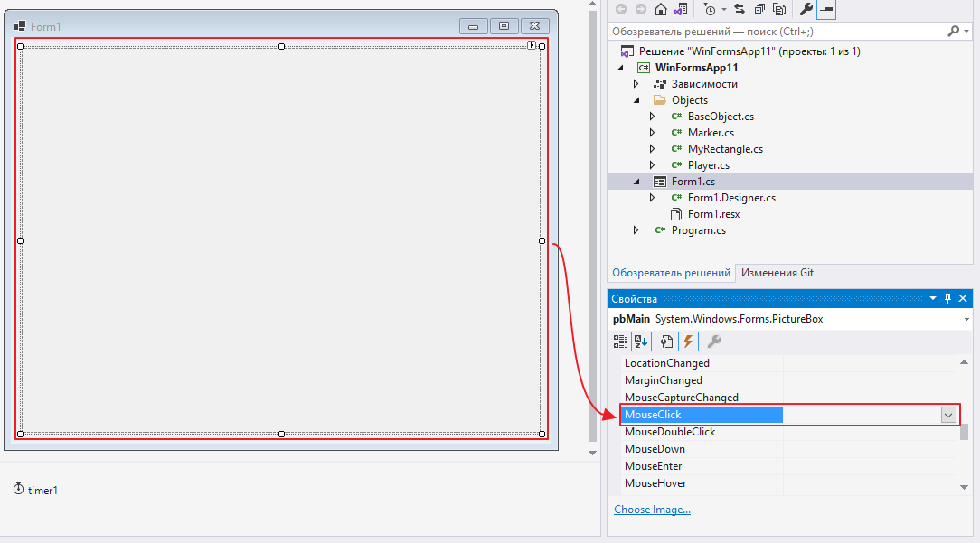The image size is (980, 543).
Task: Toggle Alphabetical sorting in Properties panel
Action: (x=639, y=341)
